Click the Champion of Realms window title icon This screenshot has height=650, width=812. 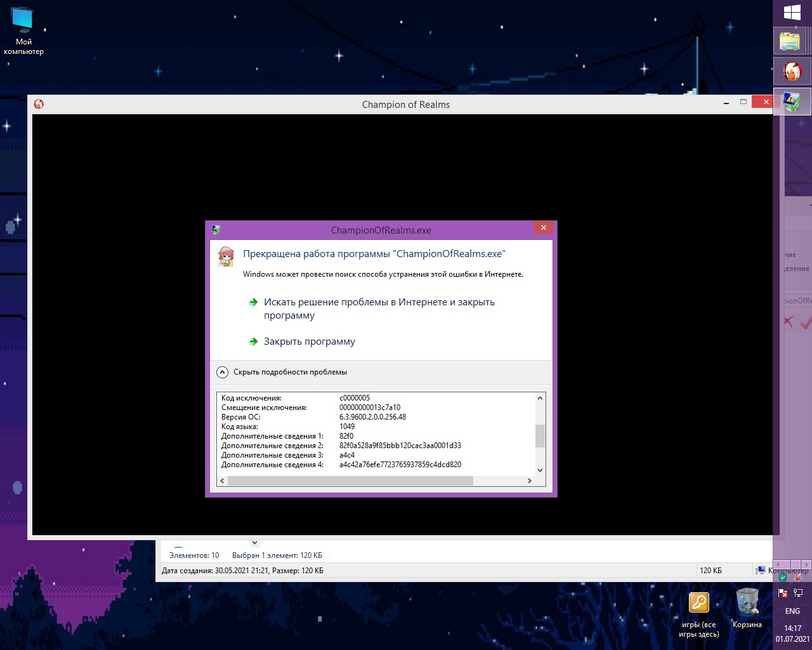[39, 104]
